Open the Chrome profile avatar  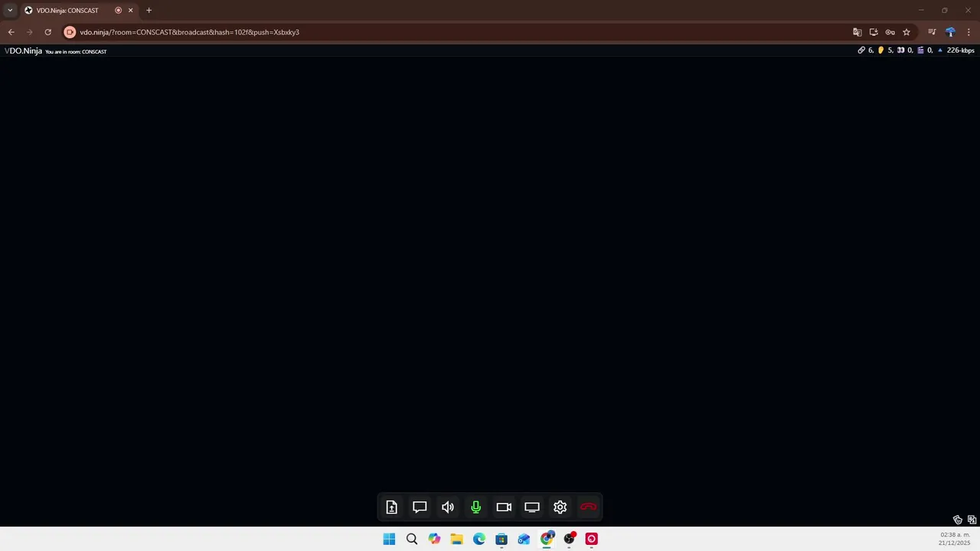coord(950,32)
